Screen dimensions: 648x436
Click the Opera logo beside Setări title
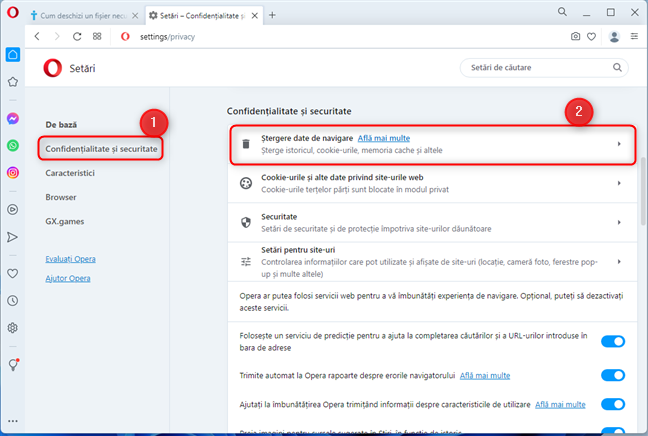click(x=52, y=68)
